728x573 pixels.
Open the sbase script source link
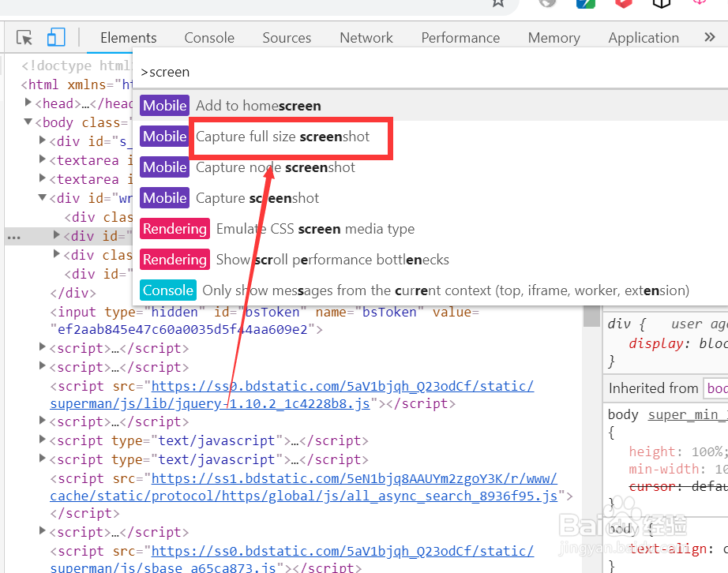click(x=291, y=560)
